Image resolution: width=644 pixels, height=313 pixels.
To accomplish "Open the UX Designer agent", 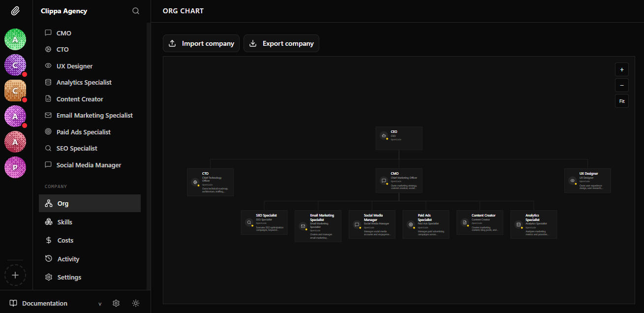I will pos(90,66).
